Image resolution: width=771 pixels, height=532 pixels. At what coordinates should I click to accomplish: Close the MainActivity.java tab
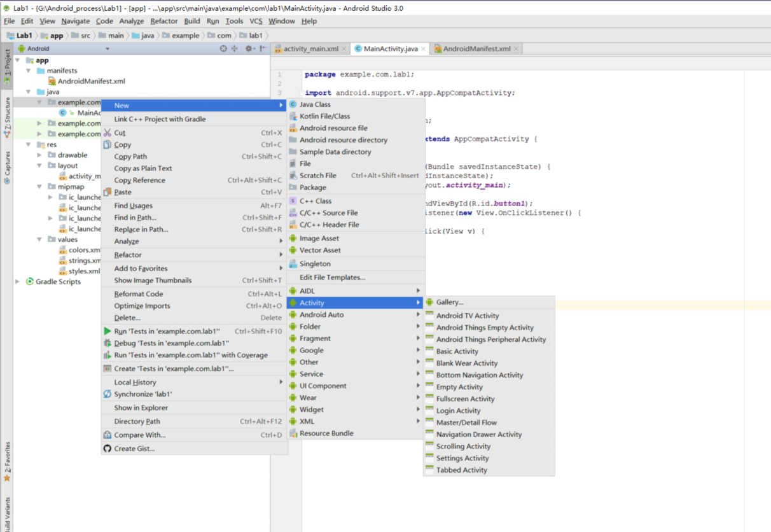pos(424,49)
